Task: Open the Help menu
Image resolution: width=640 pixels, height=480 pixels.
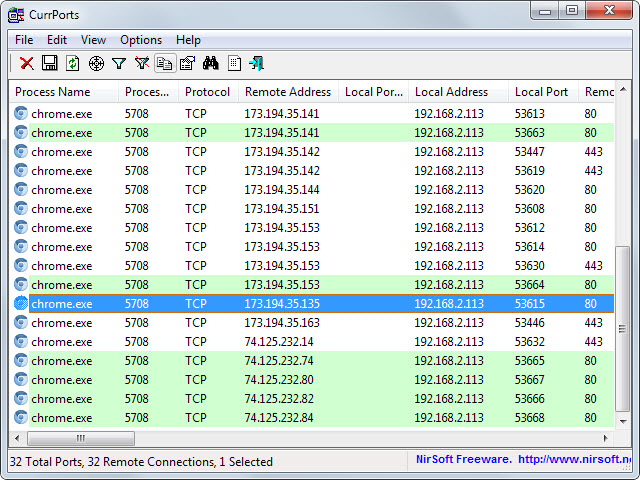Action: (x=188, y=40)
